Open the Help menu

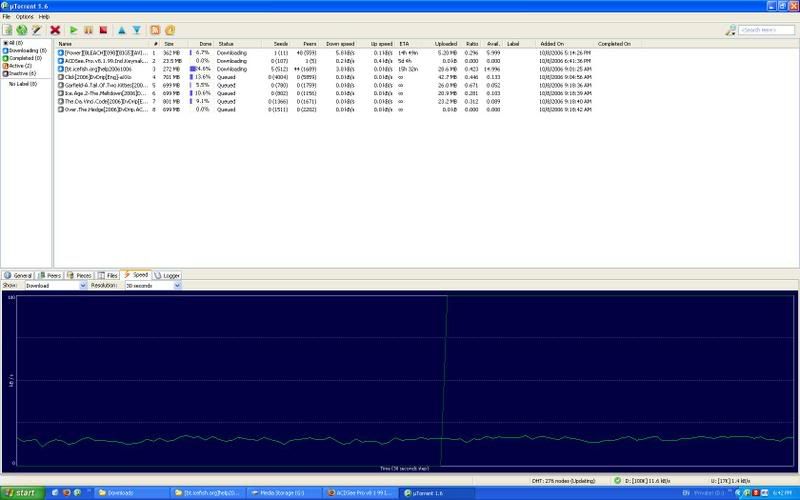(x=44, y=17)
